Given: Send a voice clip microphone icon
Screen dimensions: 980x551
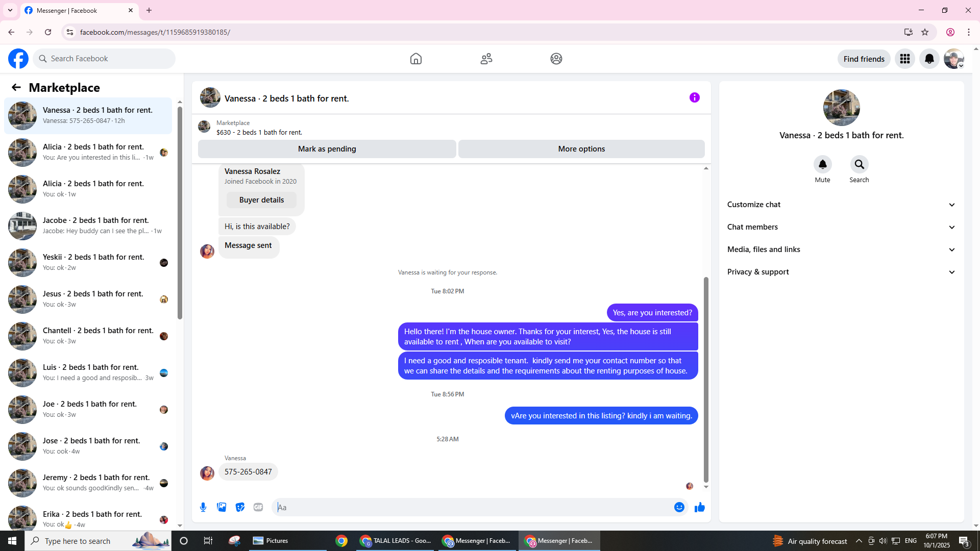Looking at the screenshot, I should tap(203, 507).
